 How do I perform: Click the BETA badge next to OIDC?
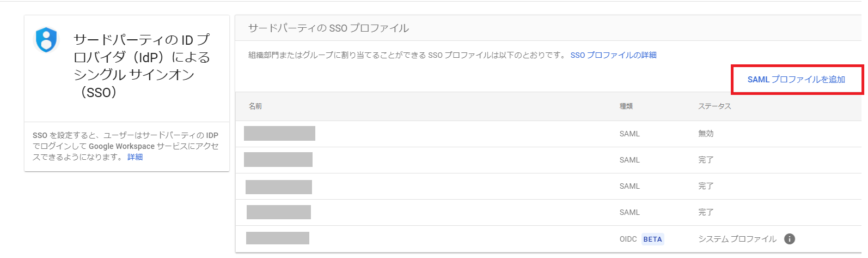(652, 239)
